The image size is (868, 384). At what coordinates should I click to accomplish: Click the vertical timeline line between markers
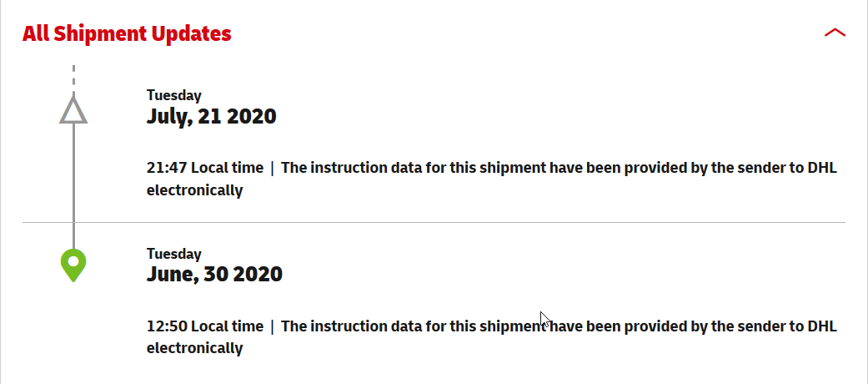(73, 185)
